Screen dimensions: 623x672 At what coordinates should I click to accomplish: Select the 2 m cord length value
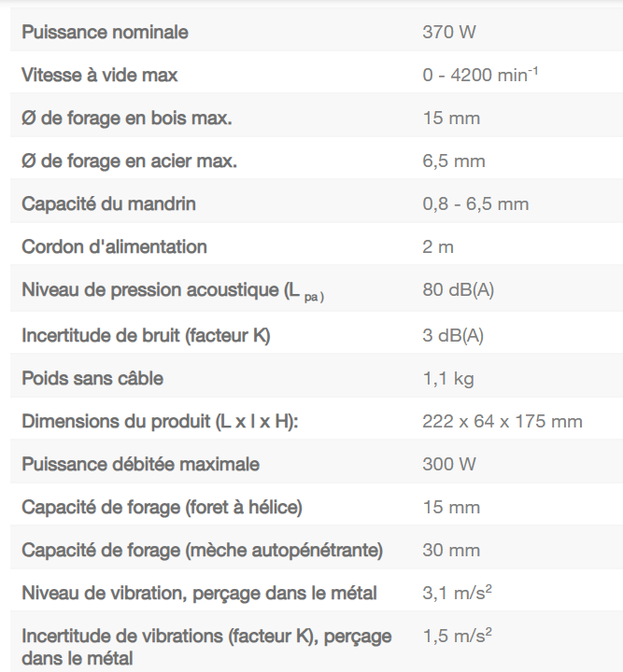pos(438,247)
